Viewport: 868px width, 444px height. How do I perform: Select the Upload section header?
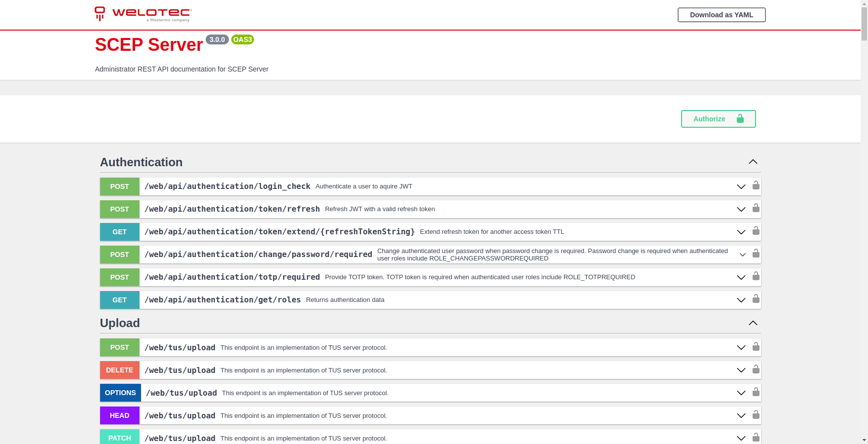pos(120,323)
